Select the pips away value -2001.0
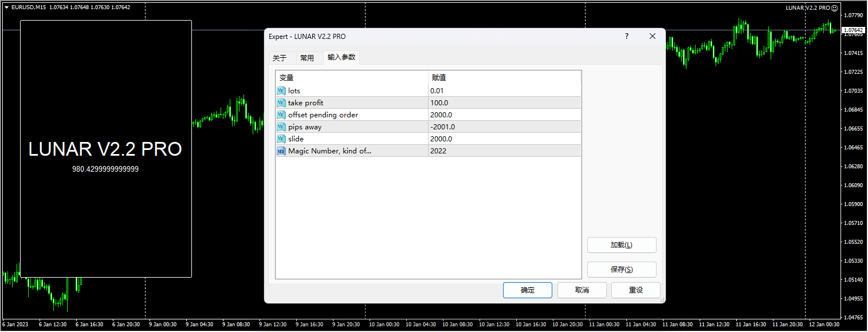 [x=504, y=127]
